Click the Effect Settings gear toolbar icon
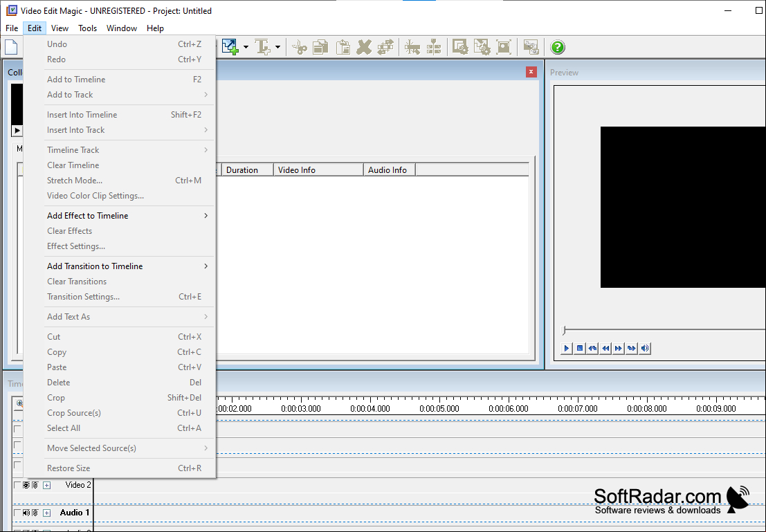The height and width of the screenshot is (532, 766). (x=460, y=47)
